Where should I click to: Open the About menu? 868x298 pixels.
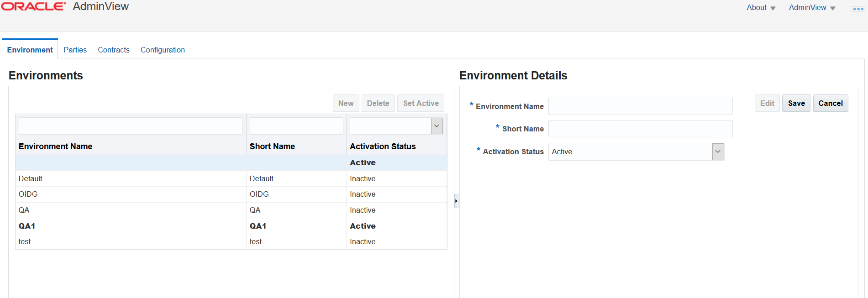tap(761, 8)
